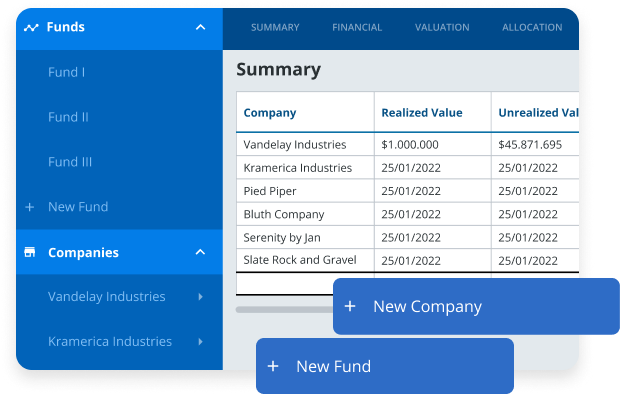Image resolution: width=620 pixels, height=394 pixels.
Task: Open the Valuation tab
Action: click(442, 27)
